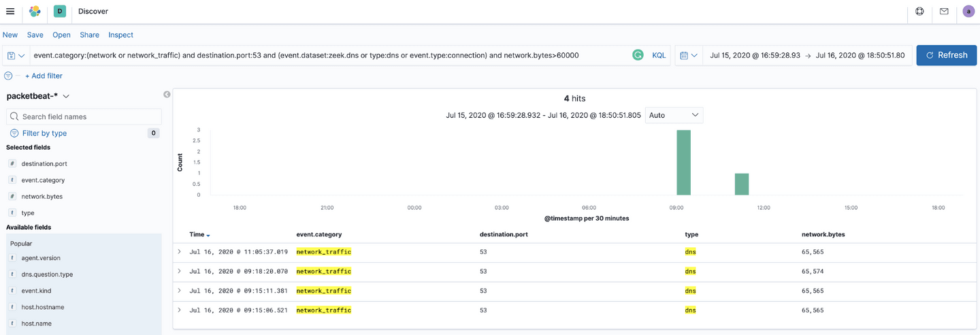Screen dimensions: 980x335
Task: Open the filter options circle icon
Action: click(8, 76)
